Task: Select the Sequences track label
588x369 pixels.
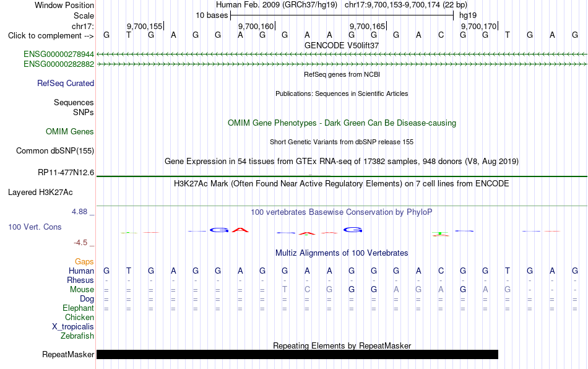Action: pyautogui.click(x=74, y=102)
